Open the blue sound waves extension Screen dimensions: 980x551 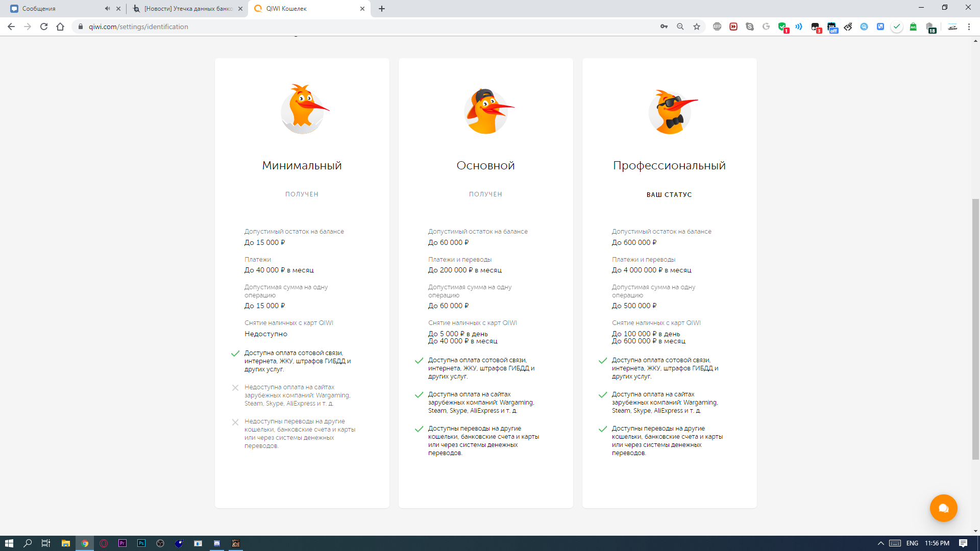[x=799, y=27]
